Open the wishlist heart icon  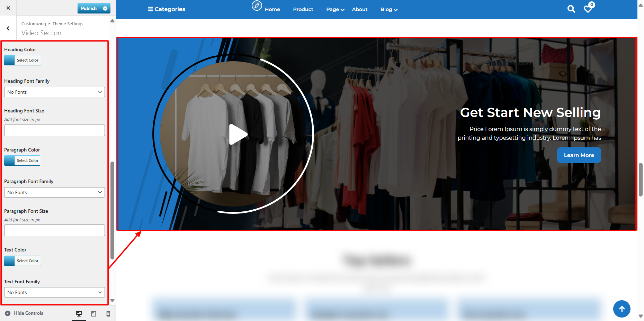point(588,9)
